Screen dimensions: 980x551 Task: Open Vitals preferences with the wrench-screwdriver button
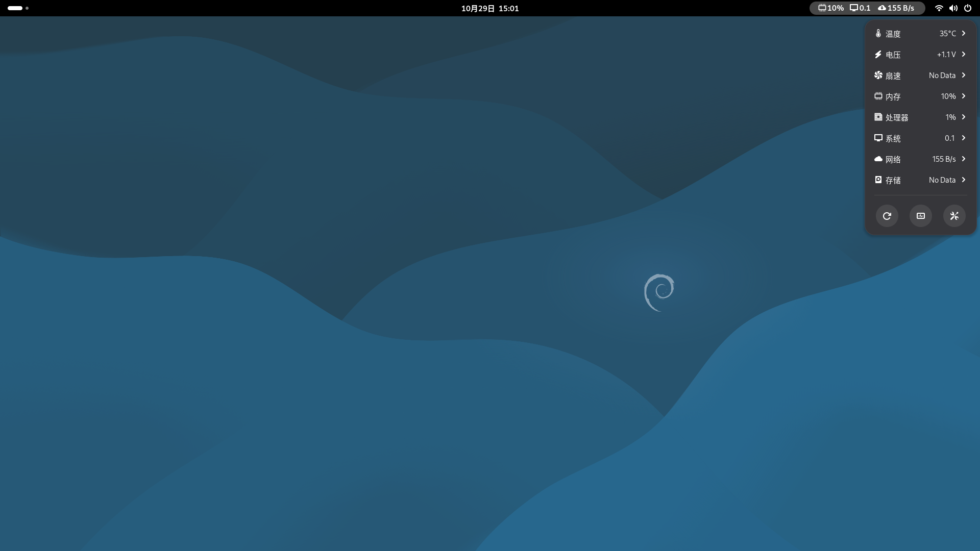pyautogui.click(x=954, y=216)
